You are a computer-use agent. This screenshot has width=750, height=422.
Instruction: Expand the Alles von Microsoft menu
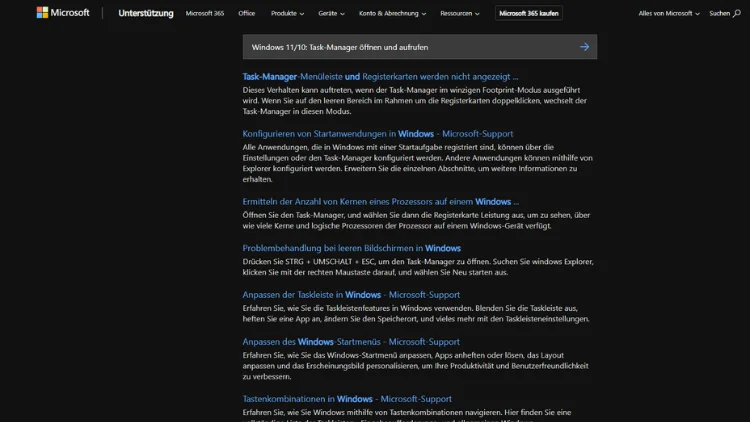[669, 13]
